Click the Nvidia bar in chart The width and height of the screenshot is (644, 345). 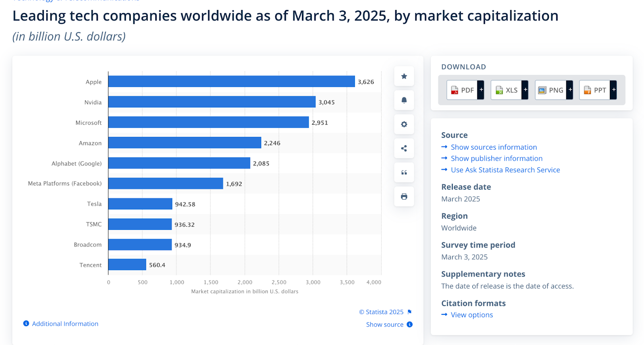coord(212,102)
